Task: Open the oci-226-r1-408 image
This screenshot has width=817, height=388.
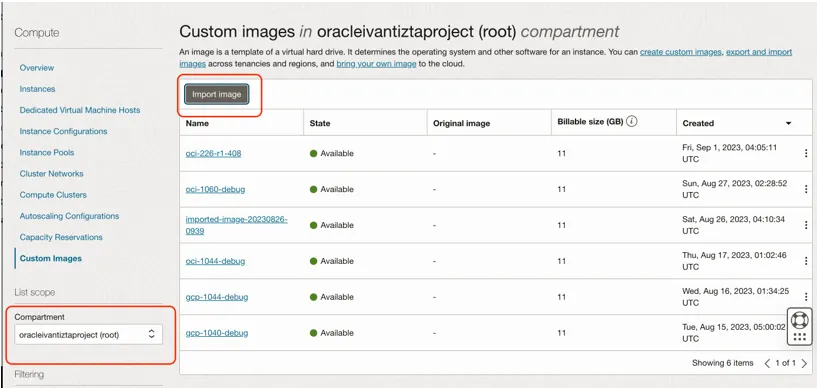Action: point(213,153)
